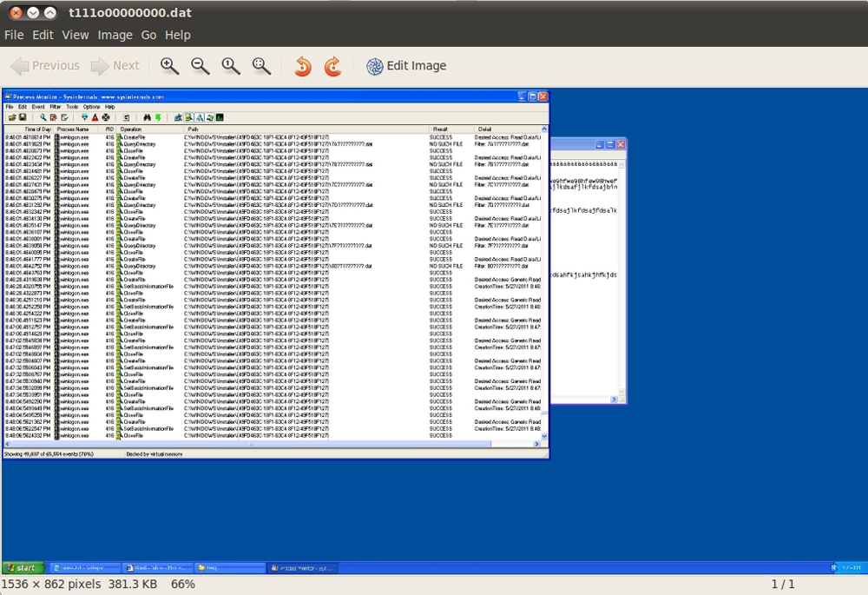The width and height of the screenshot is (868, 595).
Task: Open the image viewer's File menu
Action: 14,35
